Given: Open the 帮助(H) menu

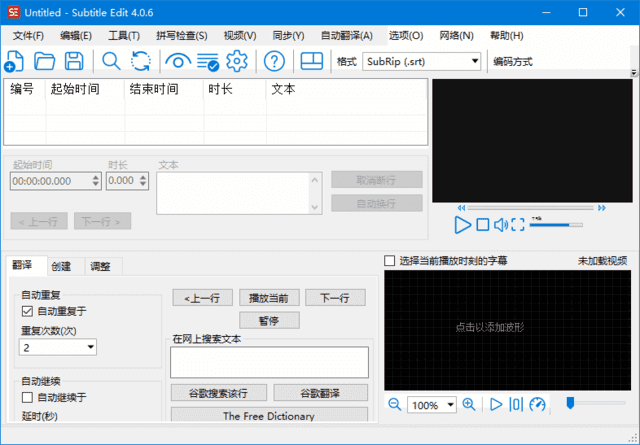Looking at the screenshot, I should tap(507, 36).
